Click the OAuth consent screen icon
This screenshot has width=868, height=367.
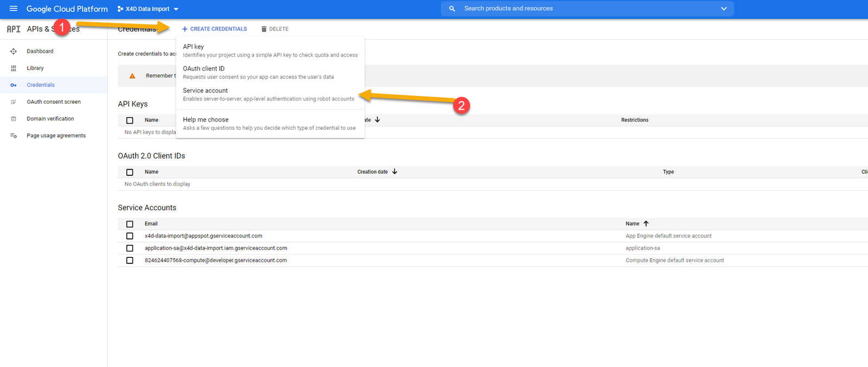[14, 102]
